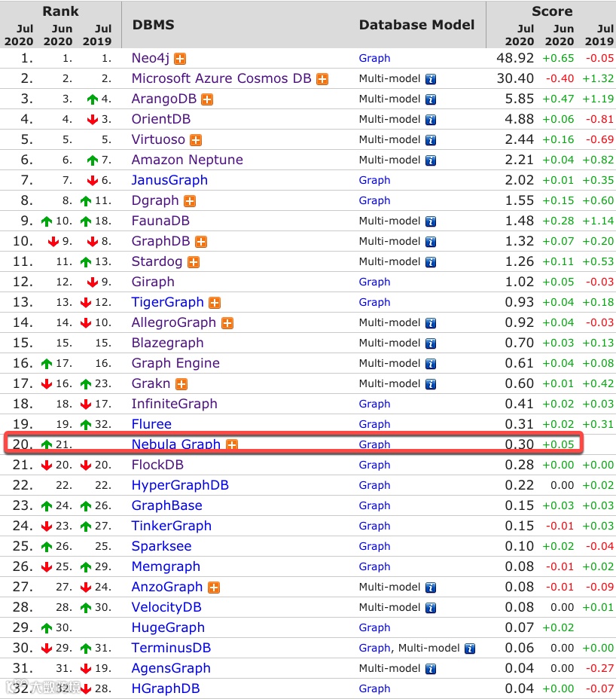Click the Database Model column header

pyautogui.click(x=416, y=25)
